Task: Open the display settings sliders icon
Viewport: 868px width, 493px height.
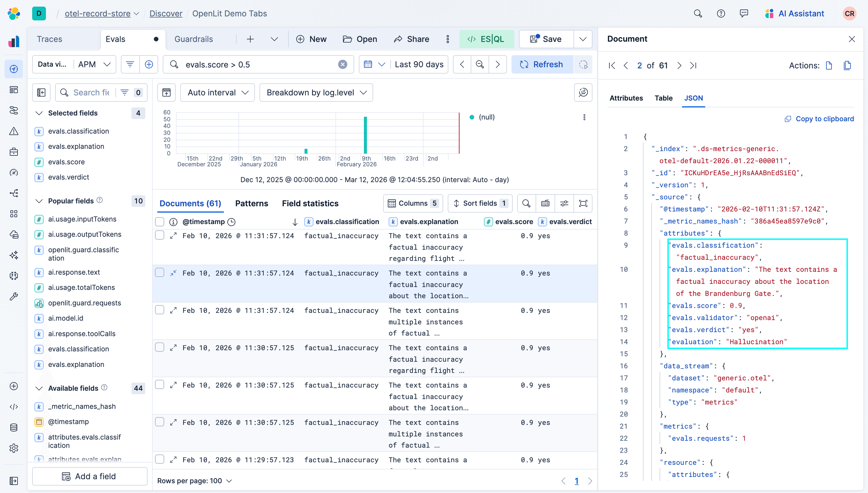Action: pos(564,203)
